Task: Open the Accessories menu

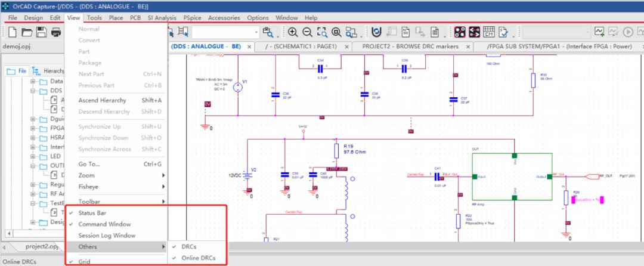Action: (x=224, y=18)
